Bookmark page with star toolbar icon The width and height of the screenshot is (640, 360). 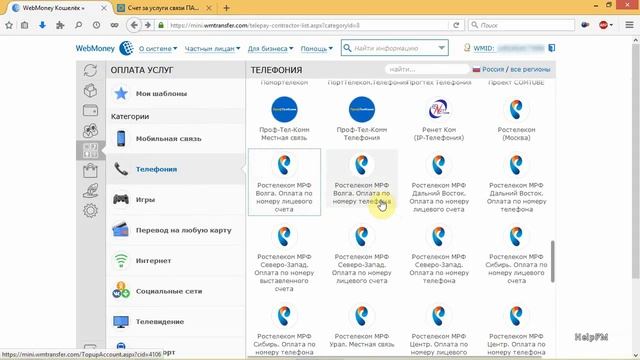[9, 25]
